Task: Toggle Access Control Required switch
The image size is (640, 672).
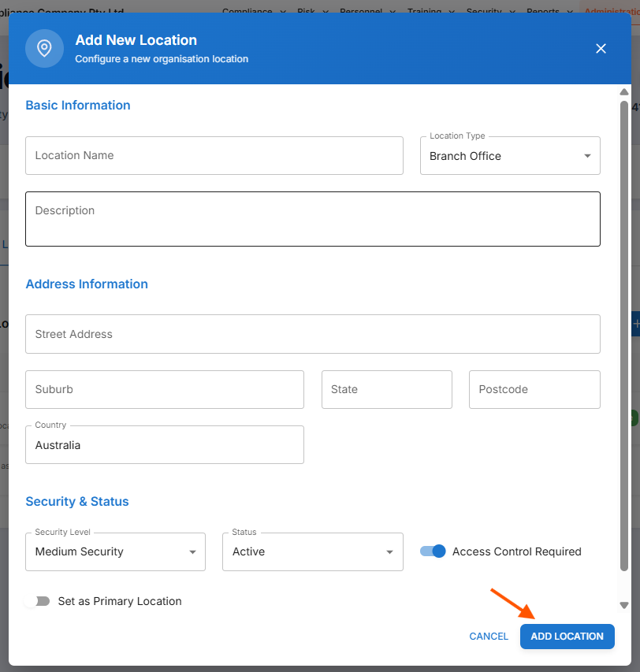Action: point(433,551)
